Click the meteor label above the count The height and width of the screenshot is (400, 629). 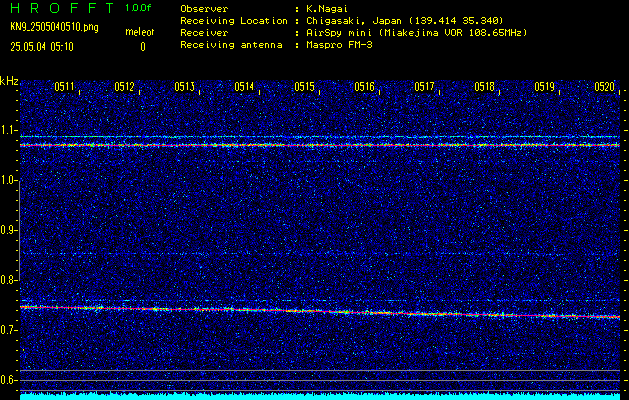click(139, 32)
